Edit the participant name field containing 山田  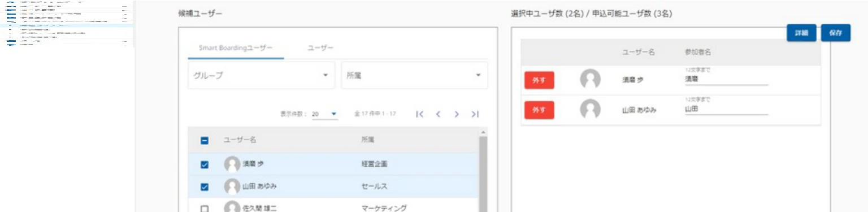coord(726,109)
